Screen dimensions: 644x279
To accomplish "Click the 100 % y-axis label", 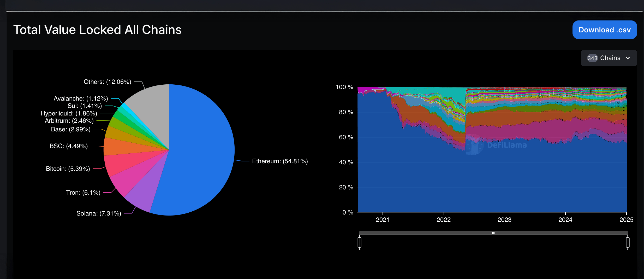I will (344, 87).
